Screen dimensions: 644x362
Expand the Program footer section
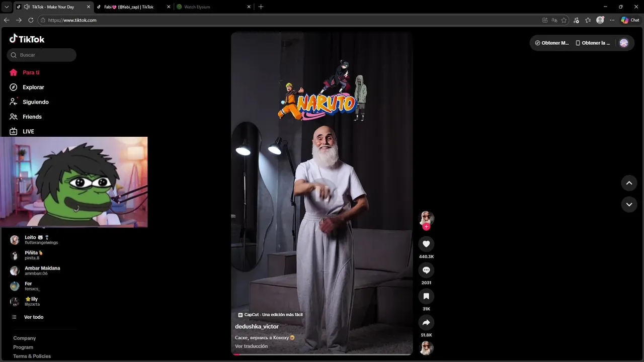[x=23, y=347]
